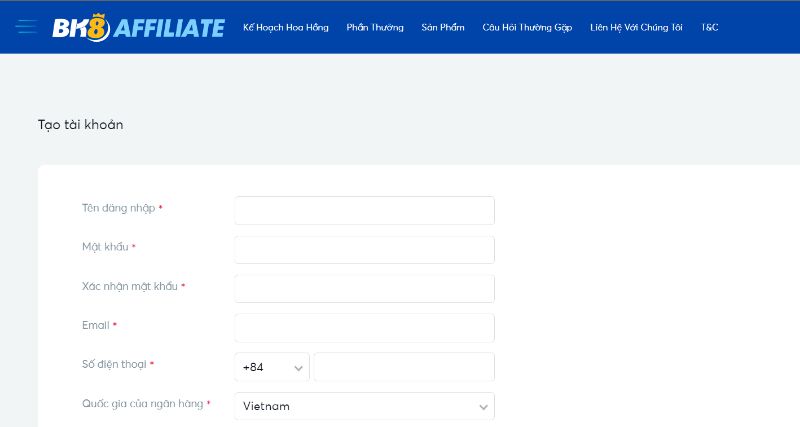Click the Xác nhận mật khẩu label

click(130, 286)
